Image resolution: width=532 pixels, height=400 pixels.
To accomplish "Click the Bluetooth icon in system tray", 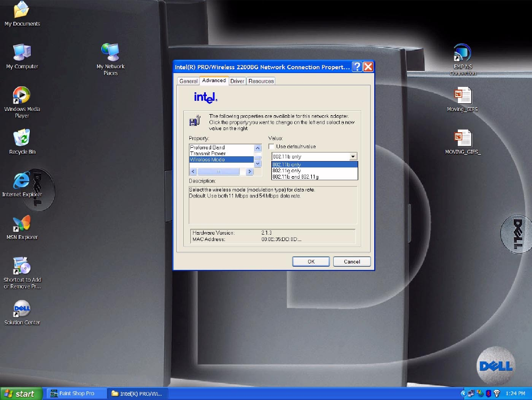I will [488, 394].
